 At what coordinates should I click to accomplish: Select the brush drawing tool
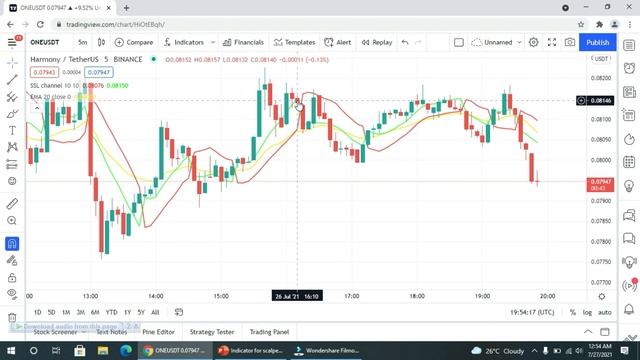click(x=12, y=114)
